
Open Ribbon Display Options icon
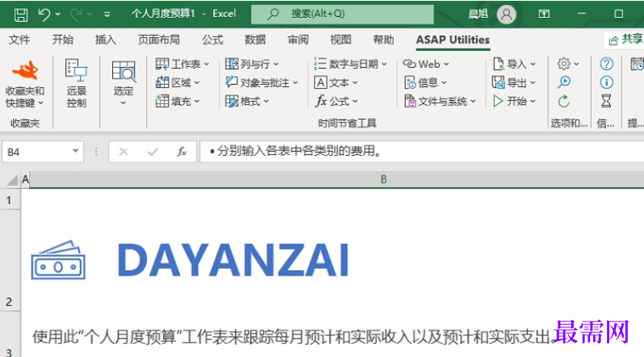544,14
